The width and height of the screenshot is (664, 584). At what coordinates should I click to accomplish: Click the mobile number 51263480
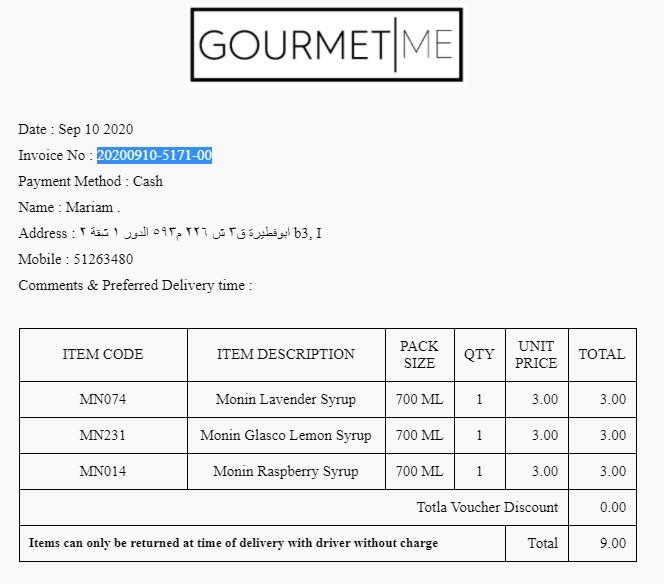tap(103, 259)
